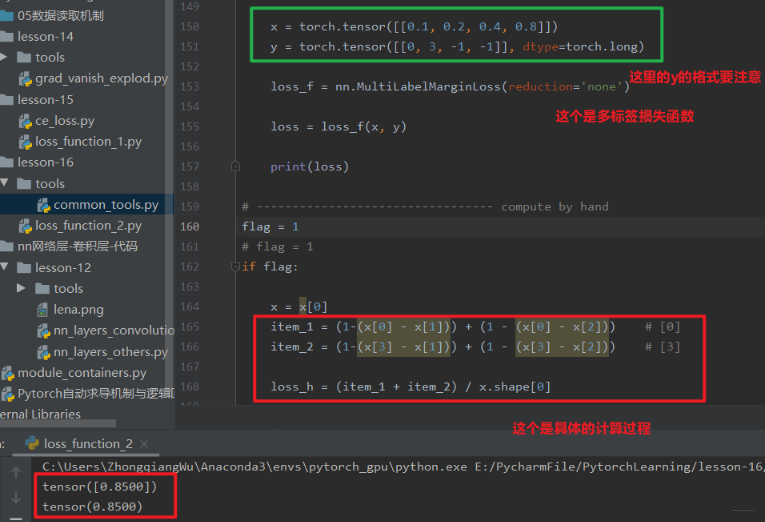Image resolution: width=765 pixels, height=522 pixels.
Task: Click '# flag = 1' comment on line 161
Action: pyautogui.click(x=278, y=247)
